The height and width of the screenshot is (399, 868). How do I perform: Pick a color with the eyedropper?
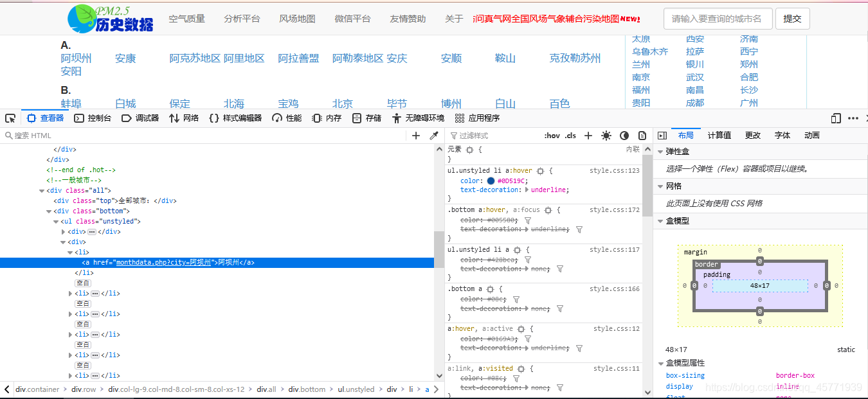(x=434, y=136)
